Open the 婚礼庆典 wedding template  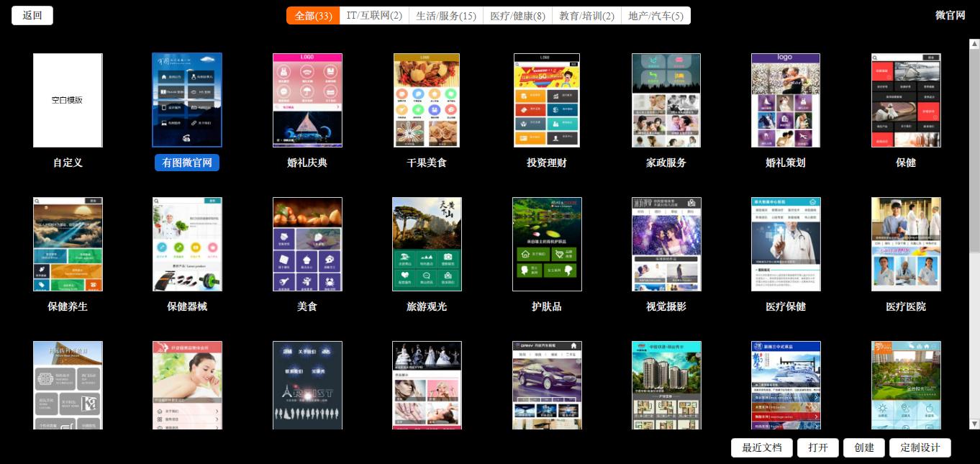coord(307,100)
